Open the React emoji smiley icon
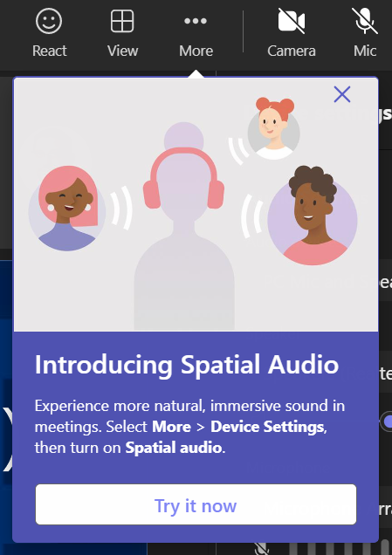 49,21
